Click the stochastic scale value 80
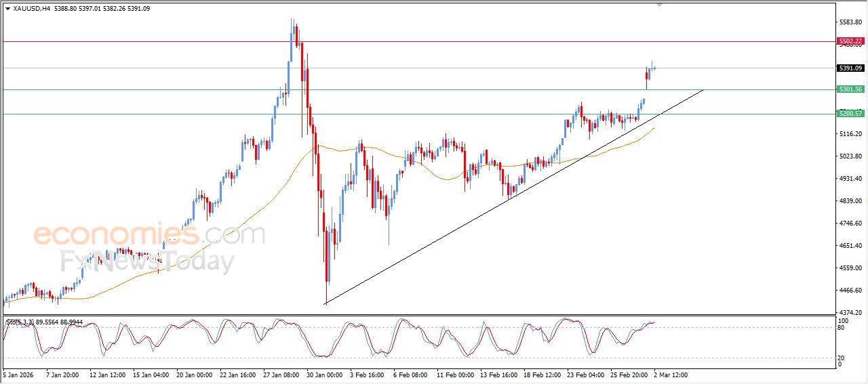Viewport: 868px width, 384px height. point(842,328)
